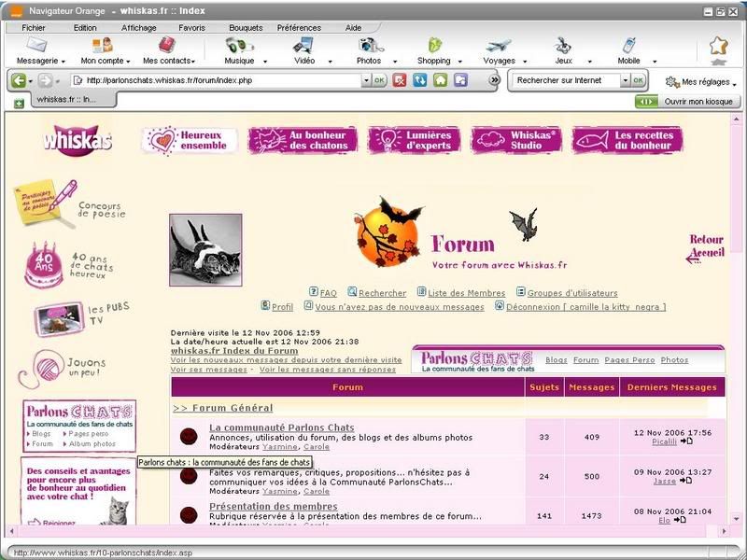747x560 pixels.
Task: Expand the Musique dropdown arrow
Action: (265, 62)
